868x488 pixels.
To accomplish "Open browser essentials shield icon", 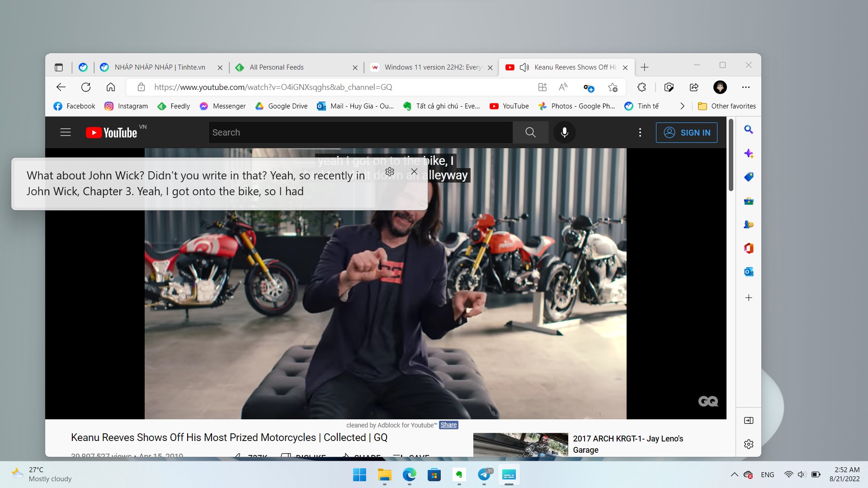I will [x=669, y=87].
